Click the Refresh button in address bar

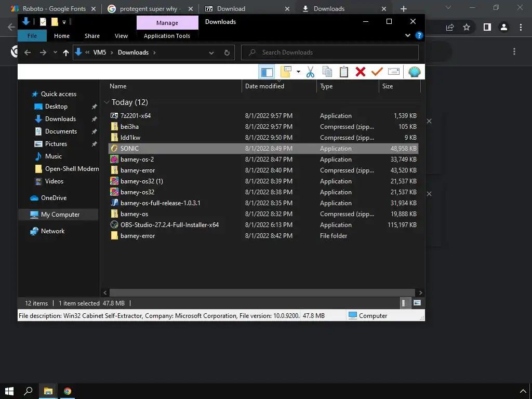227,53
